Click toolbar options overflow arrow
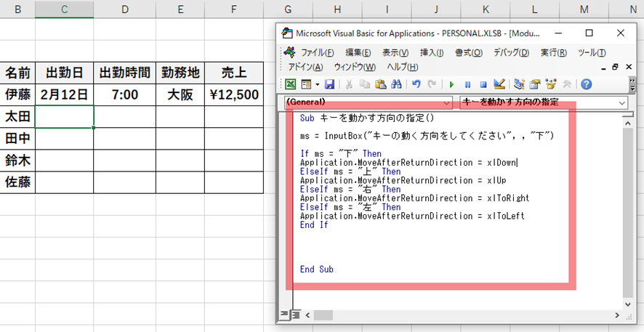644x332 pixels. 632,84
